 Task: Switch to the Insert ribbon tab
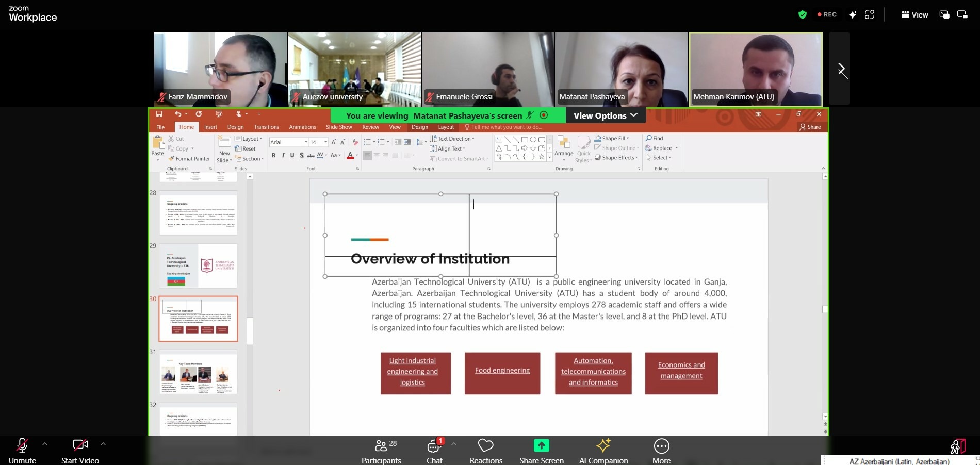210,127
